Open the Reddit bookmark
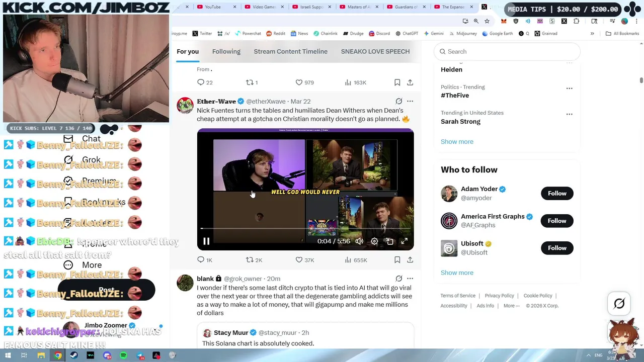Screen dimensions: 644x362 click(x=276, y=34)
